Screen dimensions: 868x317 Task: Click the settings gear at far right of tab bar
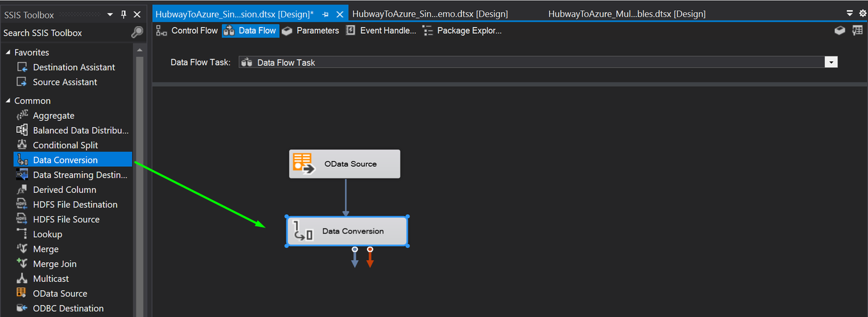coord(862,13)
